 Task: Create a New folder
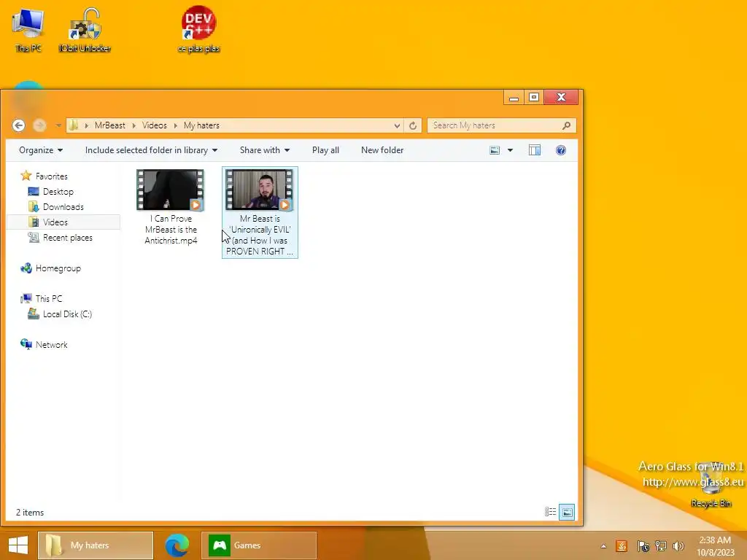point(382,150)
